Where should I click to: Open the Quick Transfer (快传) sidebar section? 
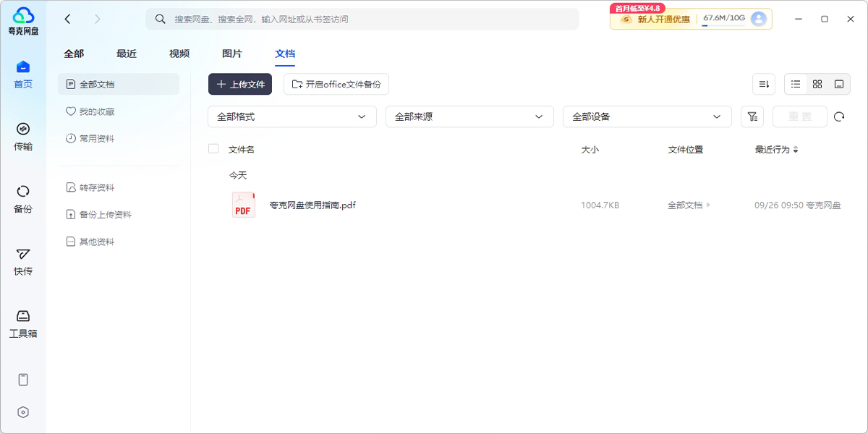23,261
